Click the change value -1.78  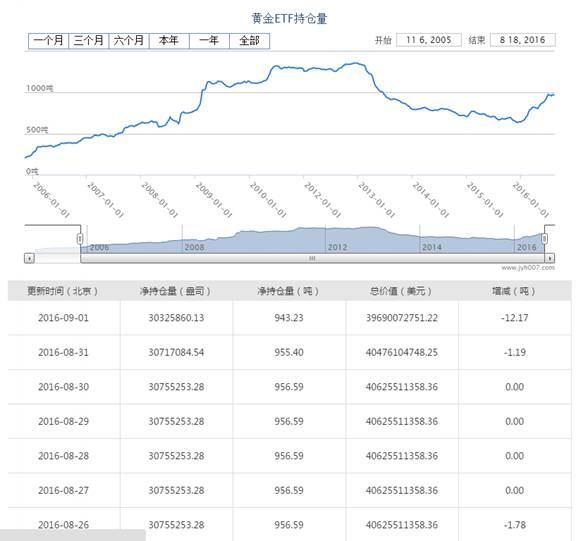[x=514, y=525]
